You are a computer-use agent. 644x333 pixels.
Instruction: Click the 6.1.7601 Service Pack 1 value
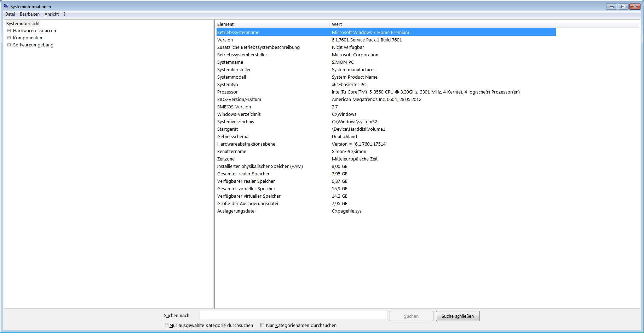coord(367,40)
